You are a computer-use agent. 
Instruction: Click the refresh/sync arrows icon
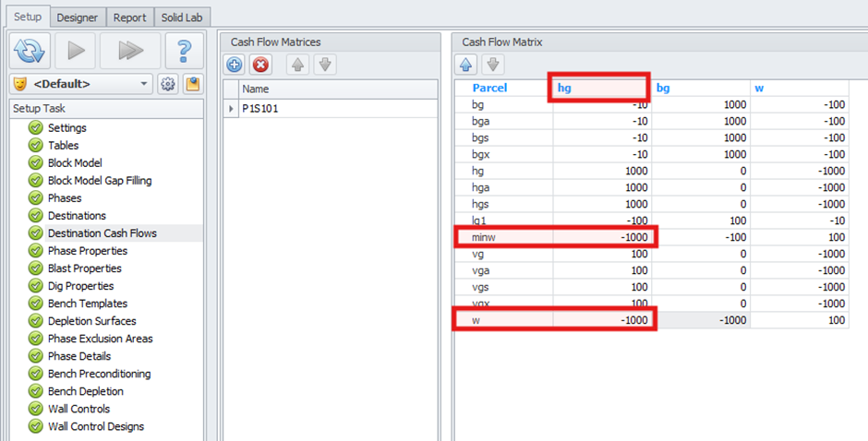tap(30, 51)
